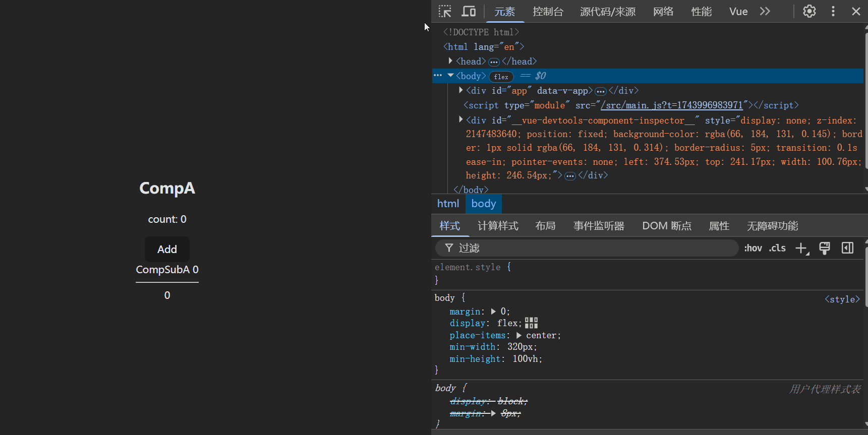Expand the div id="app" node
868x435 pixels.
tap(460, 90)
